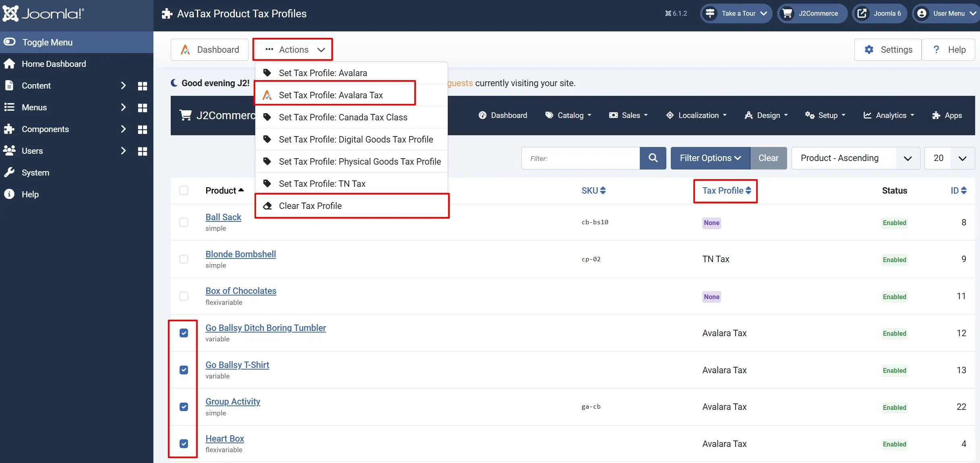Check the Blonde Bombshell row checkbox

184,259
